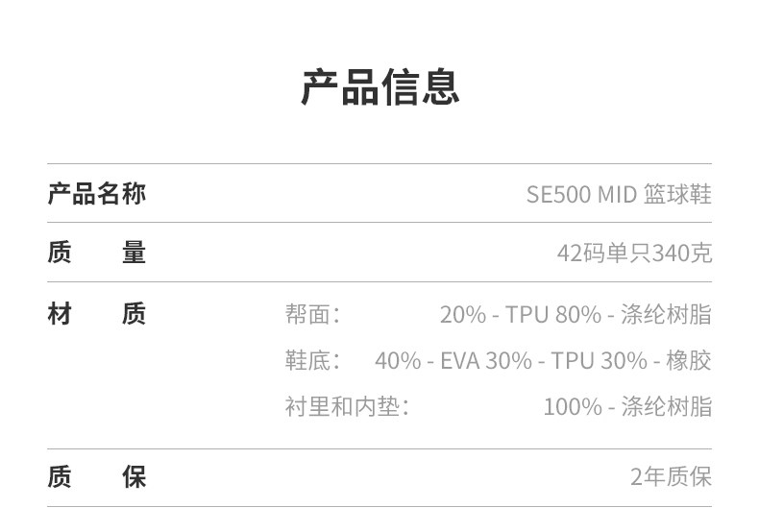
Task: Click the SE500 model number text
Action: click(x=558, y=195)
